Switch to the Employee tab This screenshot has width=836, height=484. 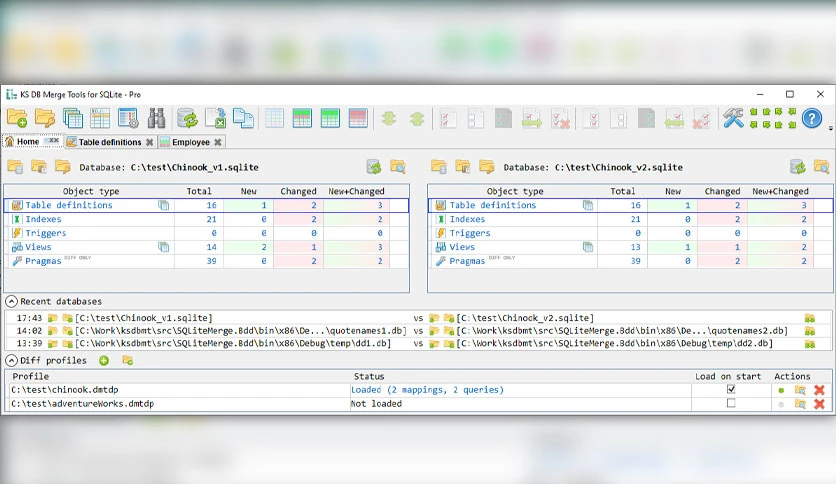[191, 142]
